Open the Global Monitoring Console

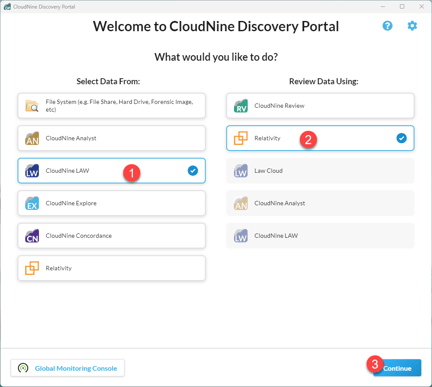click(67, 368)
